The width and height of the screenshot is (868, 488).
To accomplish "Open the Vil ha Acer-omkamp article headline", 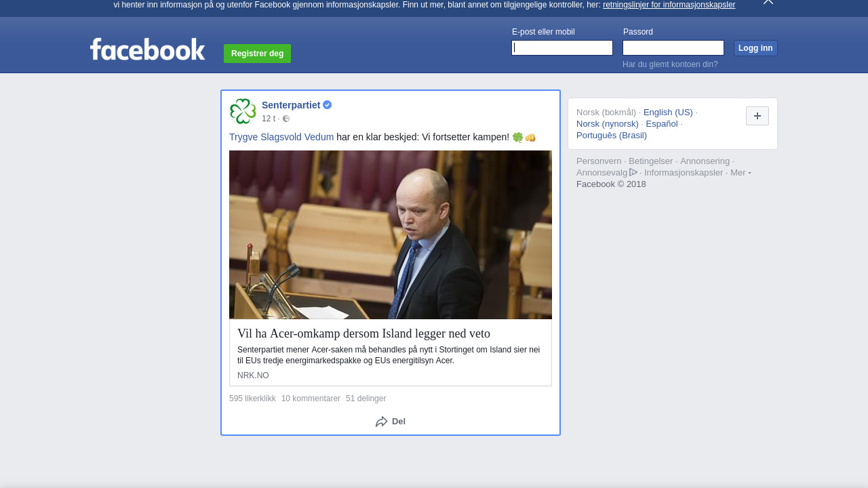I will (x=363, y=333).
